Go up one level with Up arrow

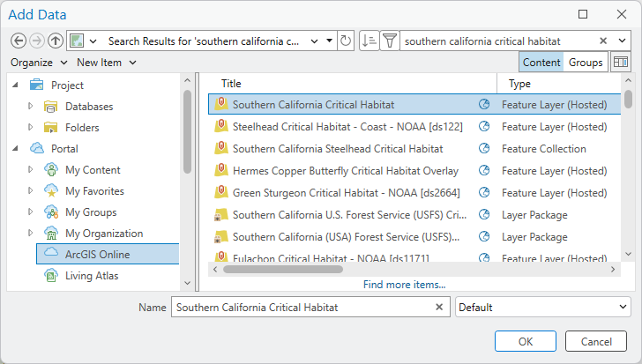click(x=56, y=41)
